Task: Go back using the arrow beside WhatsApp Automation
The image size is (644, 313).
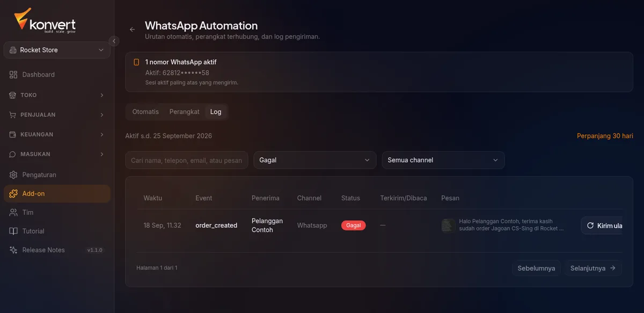Action: pos(132,30)
